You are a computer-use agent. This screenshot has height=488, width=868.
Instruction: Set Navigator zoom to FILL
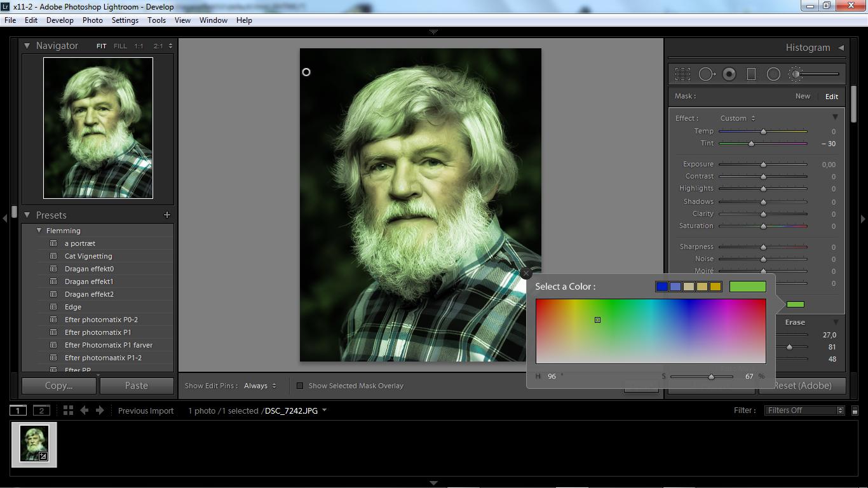click(120, 46)
